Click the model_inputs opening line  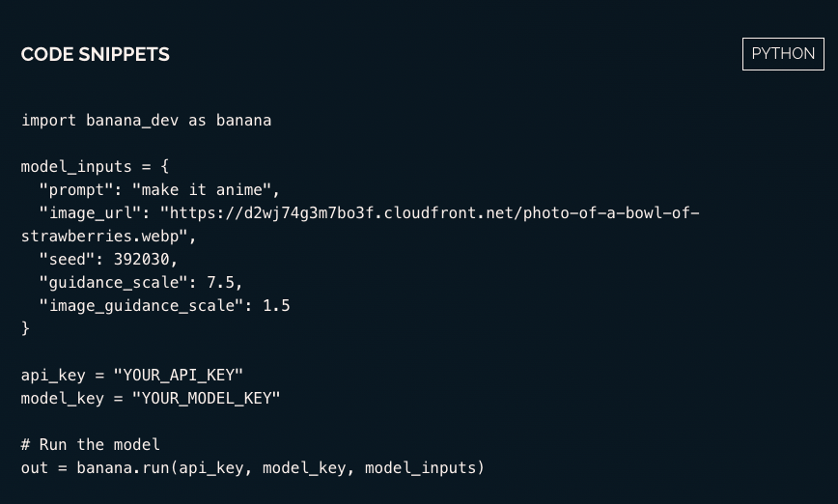pyautogui.click(x=95, y=167)
